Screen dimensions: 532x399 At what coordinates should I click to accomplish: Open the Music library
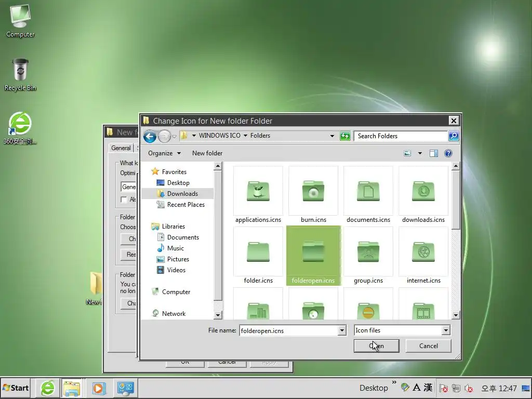pos(175,248)
